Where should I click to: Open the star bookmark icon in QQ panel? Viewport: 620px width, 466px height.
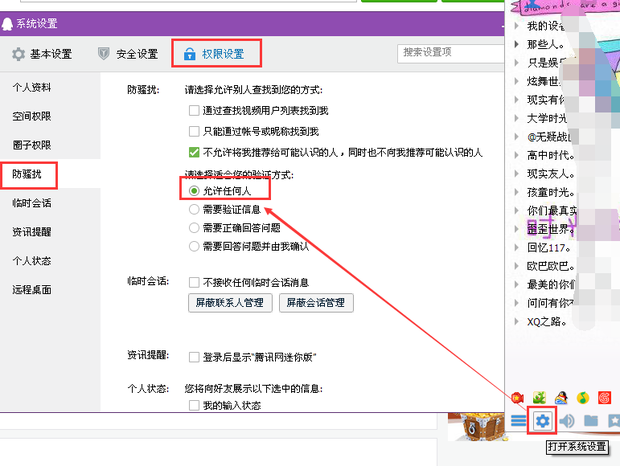613,421
